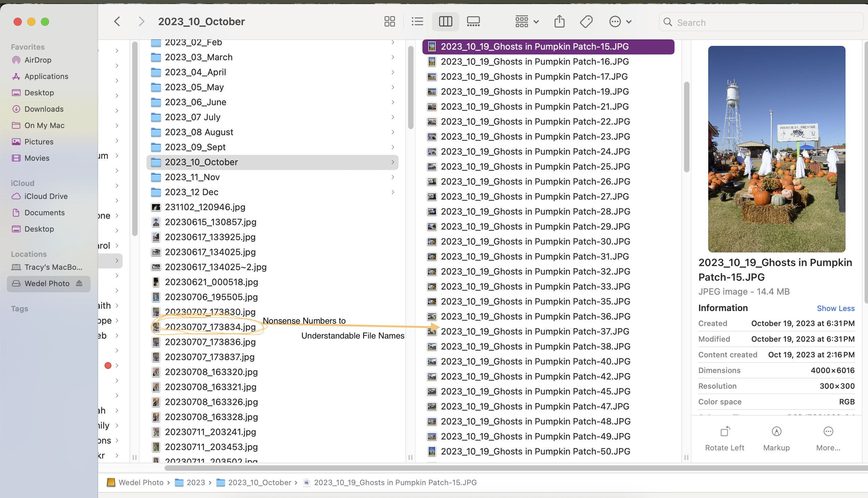Click the Show Less link

[x=835, y=308]
